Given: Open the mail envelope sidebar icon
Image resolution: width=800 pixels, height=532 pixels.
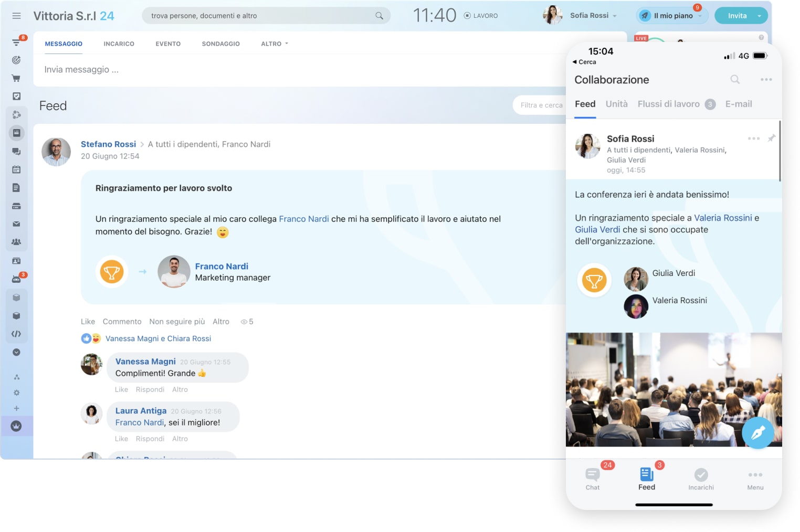Looking at the screenshot, I should click(16, 224).
